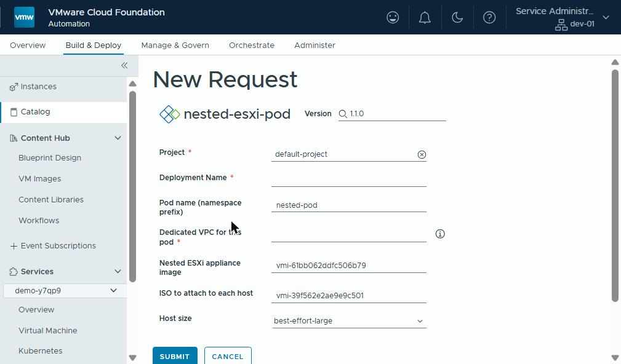This screenshot has width=621, height=364.
Task: Click the Project field
Action: pos(348,154)
